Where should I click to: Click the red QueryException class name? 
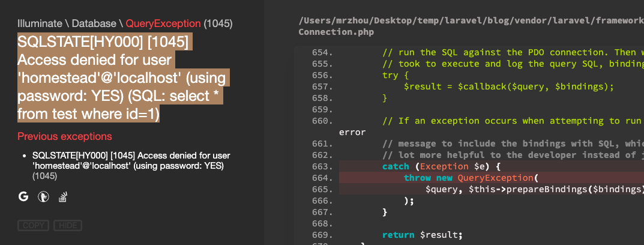coord(163,24)
